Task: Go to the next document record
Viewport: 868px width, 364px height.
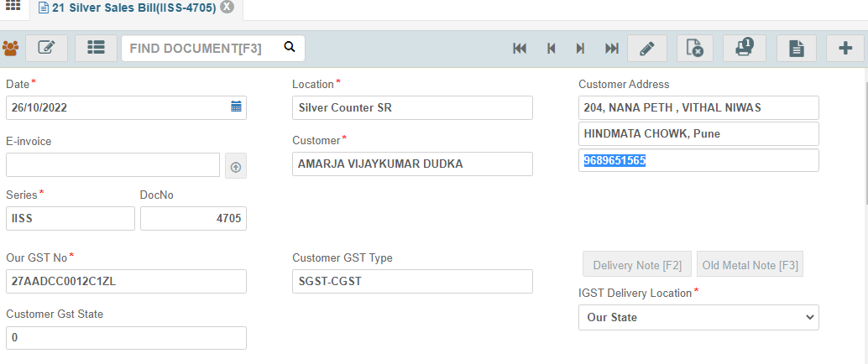Action: pos(580,49)
